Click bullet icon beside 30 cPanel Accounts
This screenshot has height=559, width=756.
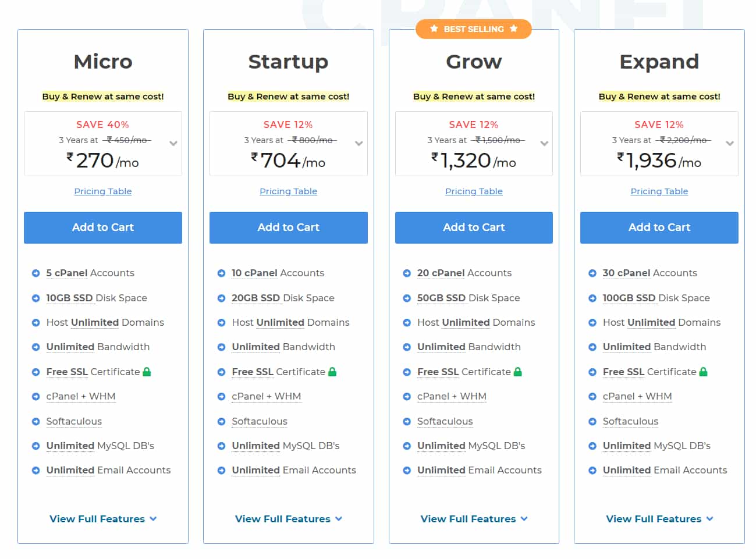(x=592, y=273)
